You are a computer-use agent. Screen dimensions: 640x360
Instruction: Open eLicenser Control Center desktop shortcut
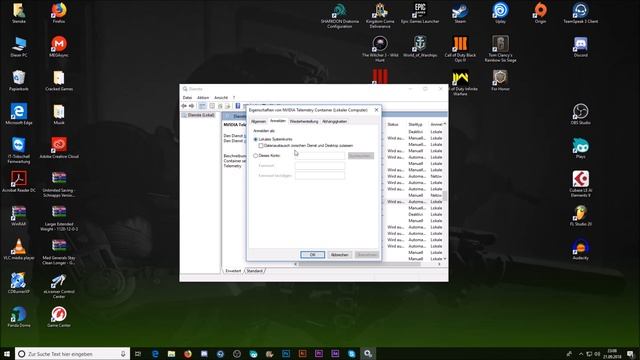[59, 286]
